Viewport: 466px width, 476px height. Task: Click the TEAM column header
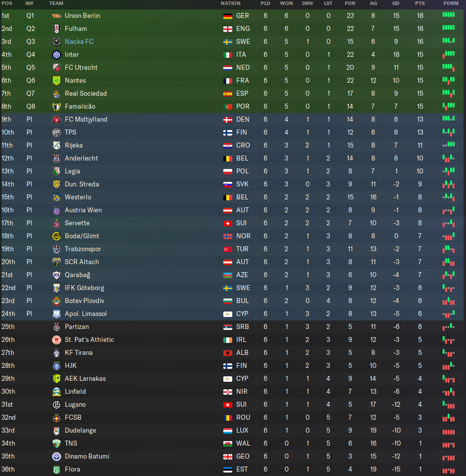coord(56,3)
